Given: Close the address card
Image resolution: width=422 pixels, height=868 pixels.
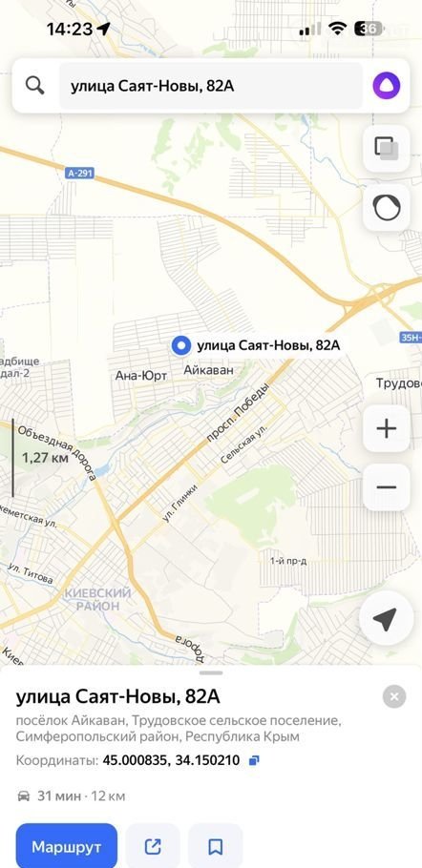Looking at the screenshot, I should [x=393, y=696].
